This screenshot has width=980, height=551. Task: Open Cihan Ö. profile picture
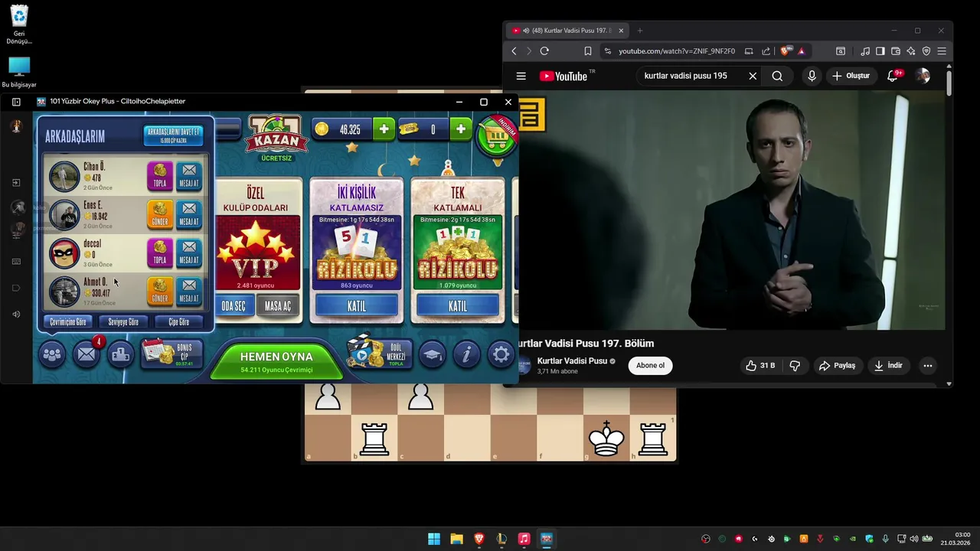64,176
